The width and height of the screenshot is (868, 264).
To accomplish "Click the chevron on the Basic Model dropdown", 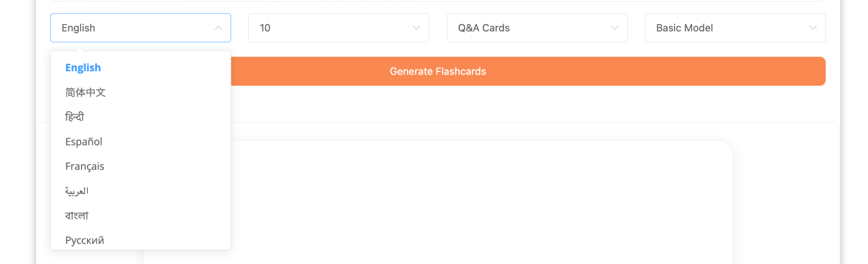I will click(x=812, y=28).
